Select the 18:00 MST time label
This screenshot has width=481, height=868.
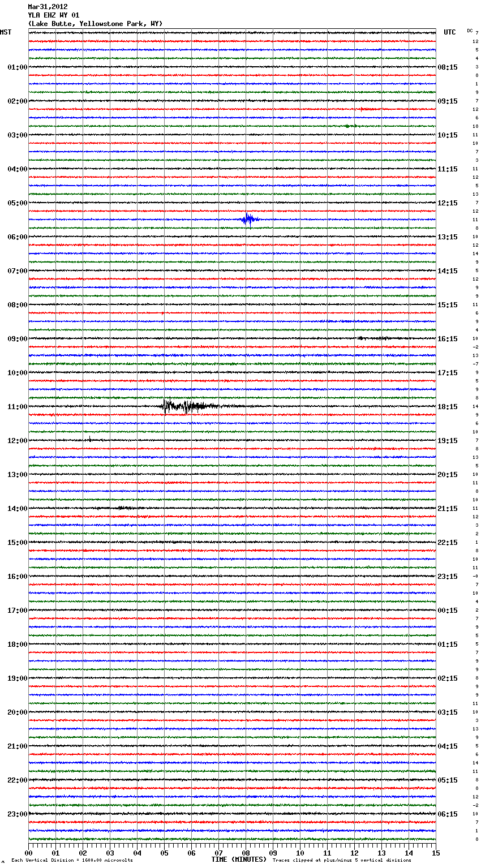click(x=18, y=644)
